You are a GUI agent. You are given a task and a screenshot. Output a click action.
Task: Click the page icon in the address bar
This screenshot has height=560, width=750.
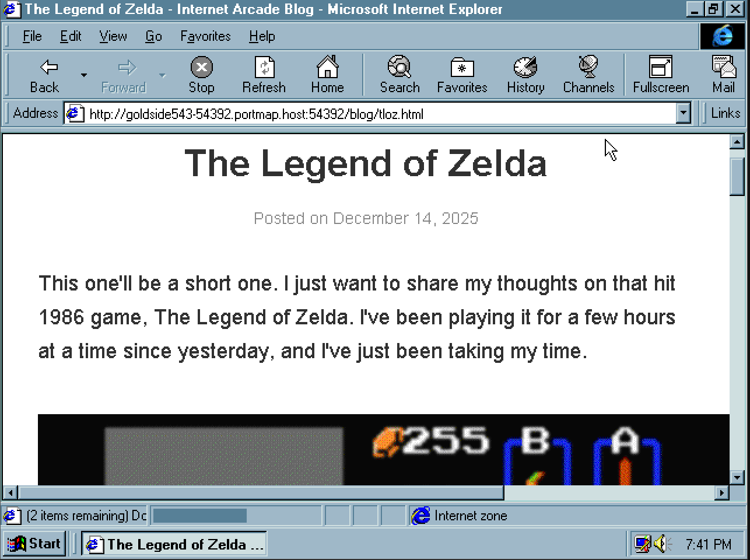click(x=74, y=113)
